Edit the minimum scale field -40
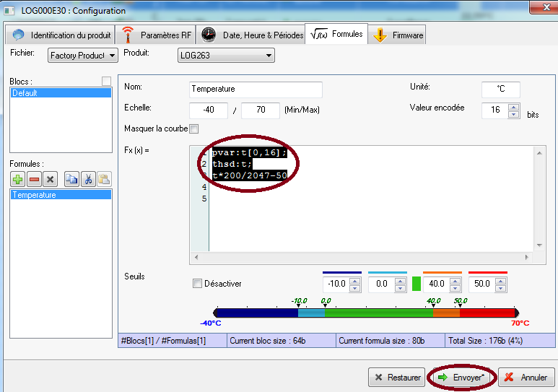Image resolution: width=558 pixels, height=392 pixels. click(x=209, y=110)
